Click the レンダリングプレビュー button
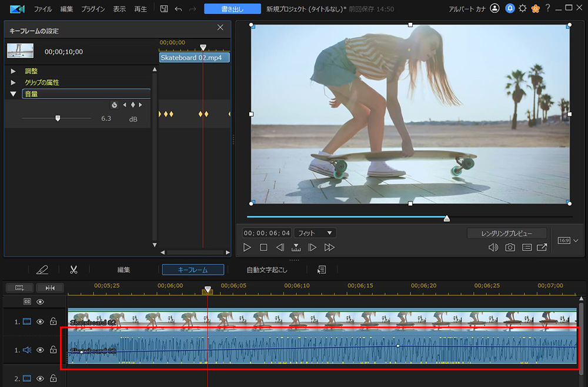The height and width of the screenshot is (387, 588). [x=507, y=233]
